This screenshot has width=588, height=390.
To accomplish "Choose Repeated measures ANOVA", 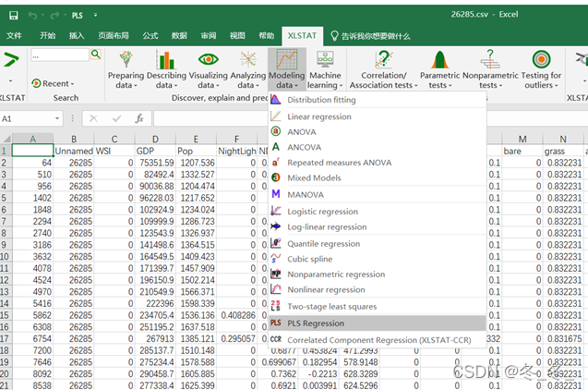I will tap(378, 163).
